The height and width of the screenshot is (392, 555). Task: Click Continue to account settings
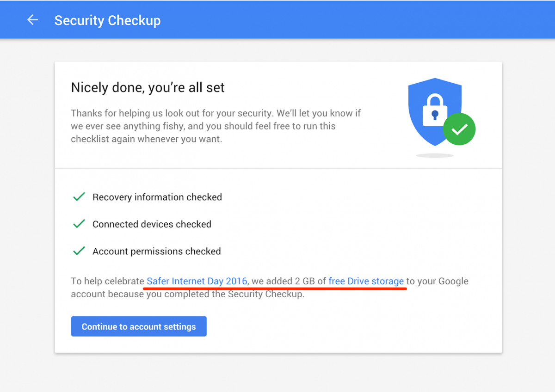tap(138, 326)
